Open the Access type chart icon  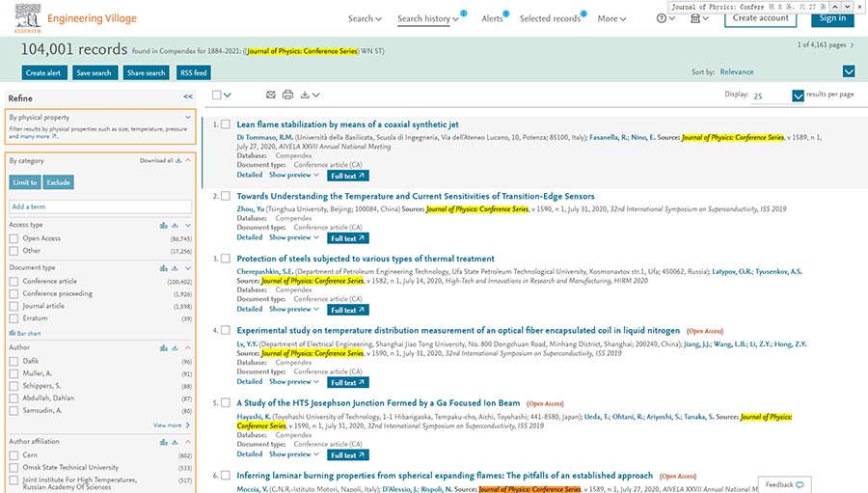(x=163, y=225)
